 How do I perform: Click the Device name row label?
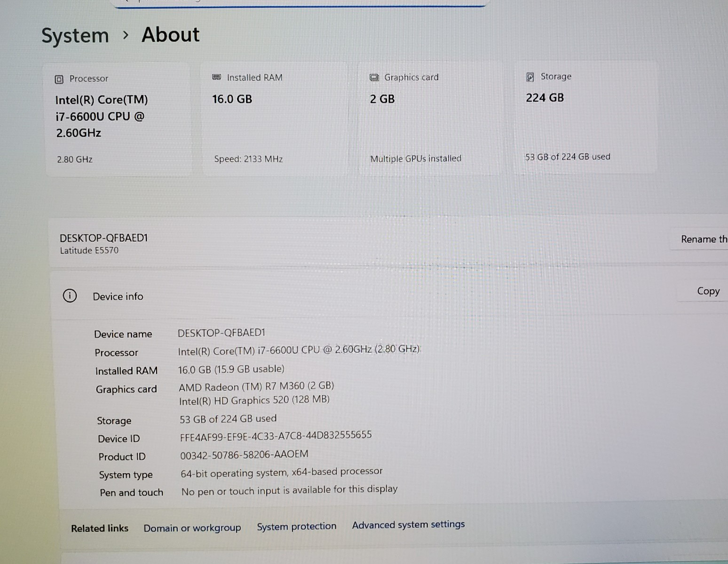[x=123, y=334]
